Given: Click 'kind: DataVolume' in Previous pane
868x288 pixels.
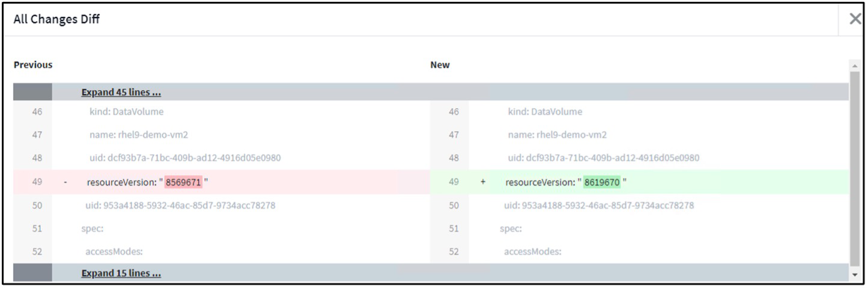Looking at the screenshot, I should (126, 112).
